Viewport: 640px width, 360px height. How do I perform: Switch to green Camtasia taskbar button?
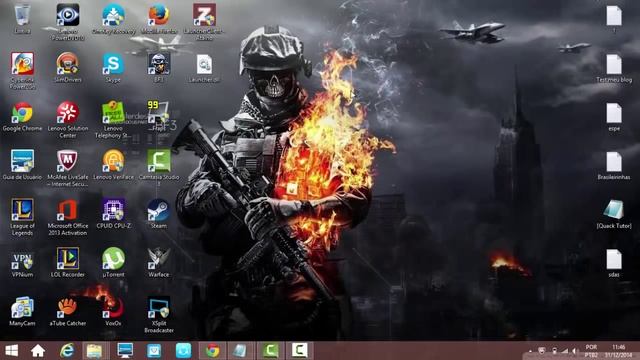tap(270, 350)
